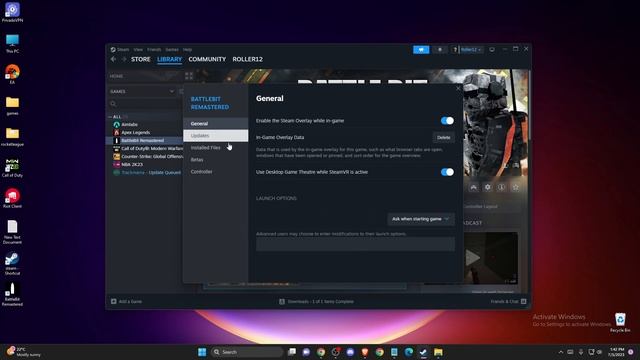Open the 'Ask when starting game' dropdown
The height and width of the screenshot is (360, 640).
click(x=420, y=219)
